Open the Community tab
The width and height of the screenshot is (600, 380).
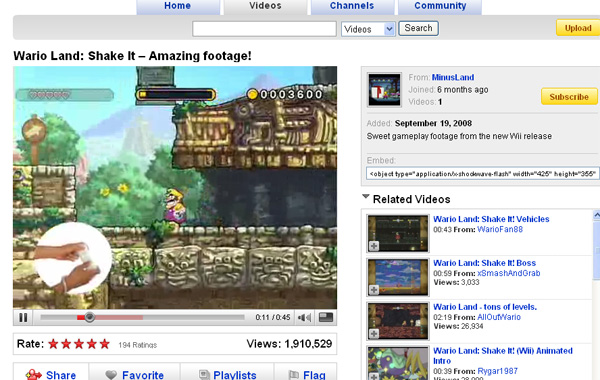(440, 6)
